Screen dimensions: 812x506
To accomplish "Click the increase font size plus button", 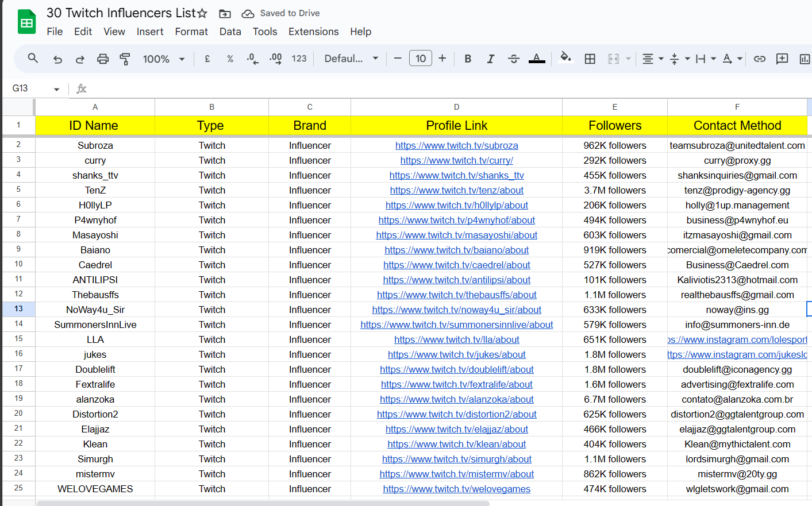I will [442, 59].
